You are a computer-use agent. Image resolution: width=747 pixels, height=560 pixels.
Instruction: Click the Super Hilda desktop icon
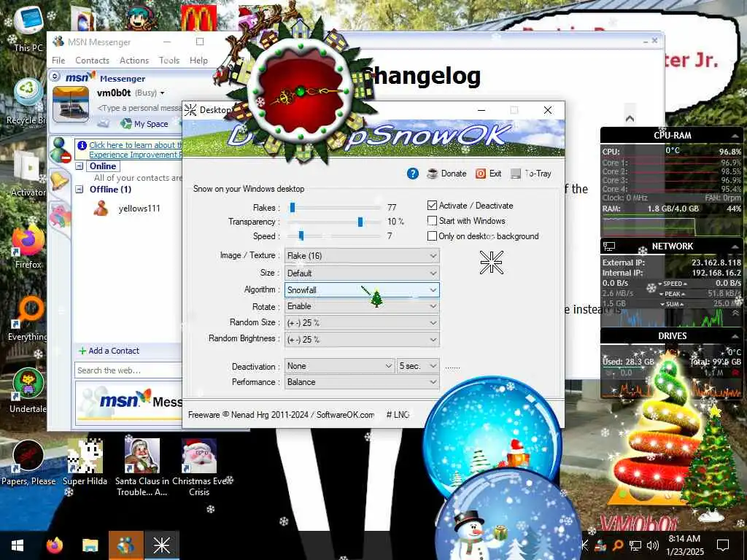point(85,462)
